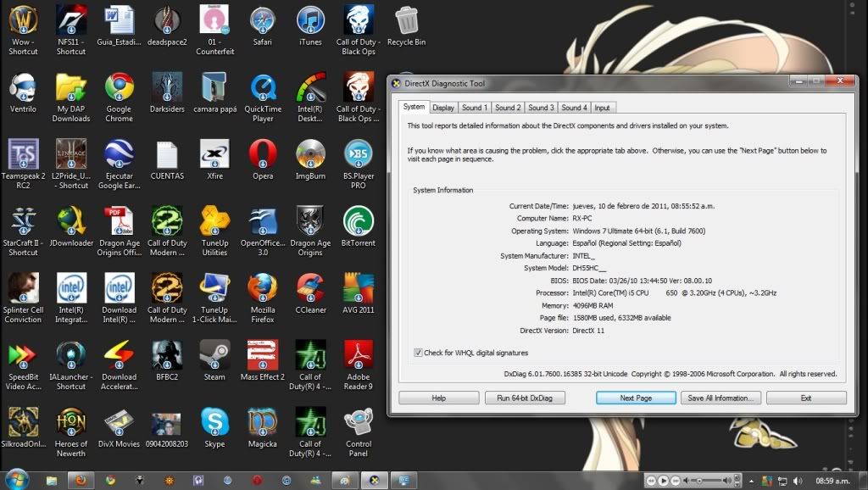This screenshot has width=868, height=490.
Task: Toggle Check for WHQL digital signatures
Action: 418,353
